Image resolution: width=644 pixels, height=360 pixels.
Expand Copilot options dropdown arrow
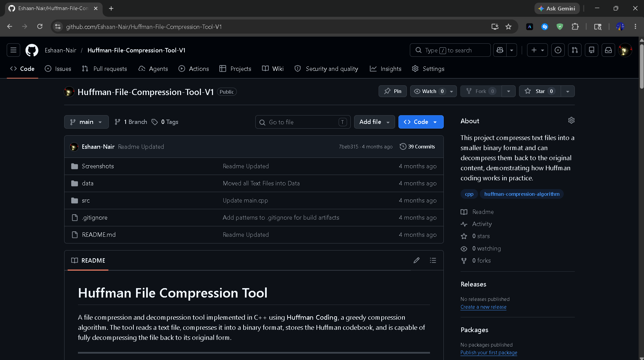coord(512,50)
